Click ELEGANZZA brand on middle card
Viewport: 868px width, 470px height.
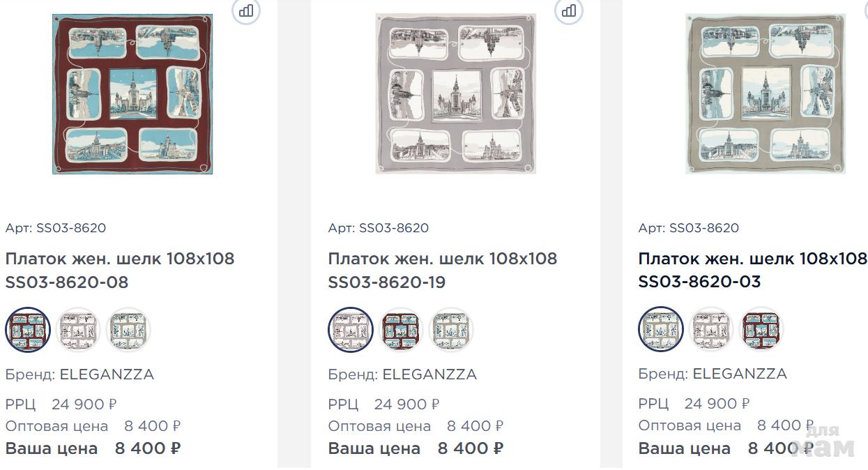click(x=429, y=374)
